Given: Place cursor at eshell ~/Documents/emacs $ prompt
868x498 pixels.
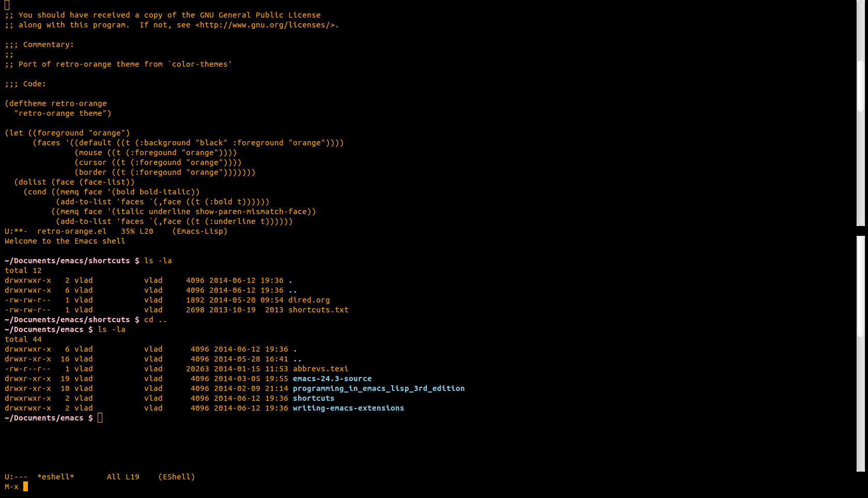Looking at the screenshot, I should click(100, 418).
